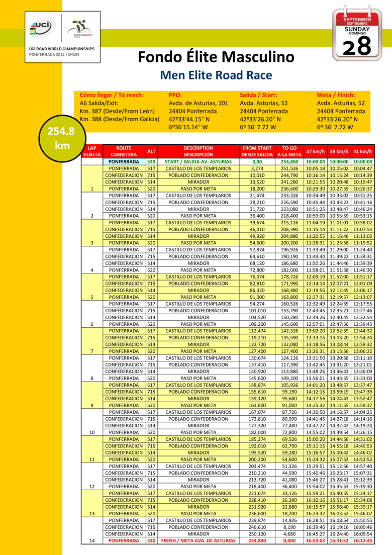Select 'FINISH / META AVA. DE ASTURIAS' cell
Viewport: 392px width, 555px height.
(x=199, y=541)
